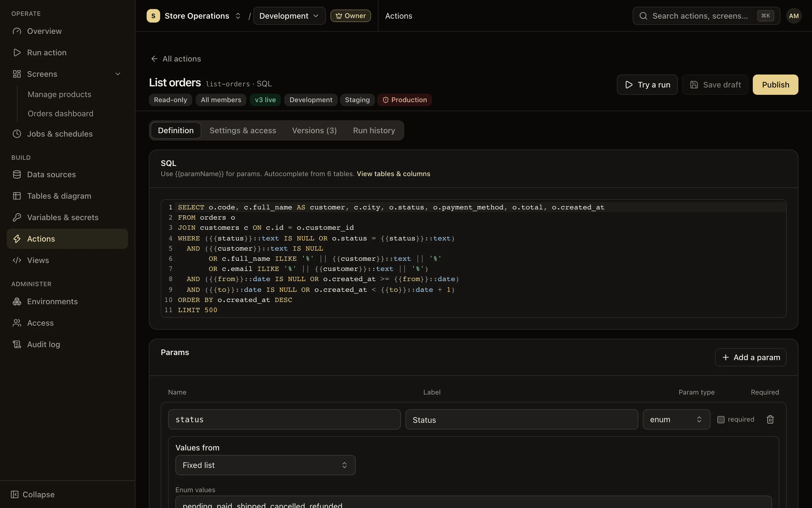Viewport: 812px width, 508px height.
Task: Click the Environments icon
Action: pos(17,301)
